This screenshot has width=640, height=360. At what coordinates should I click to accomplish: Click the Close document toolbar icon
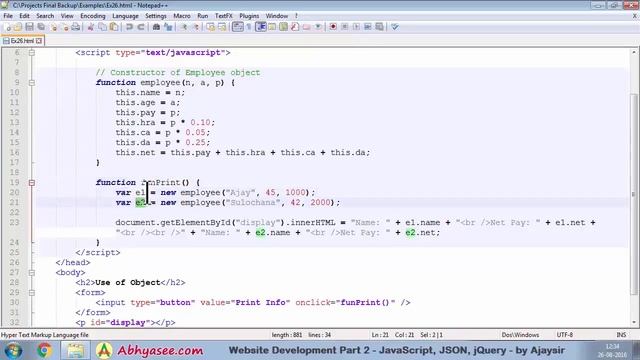pyautogui.click(x=54, y=27)
